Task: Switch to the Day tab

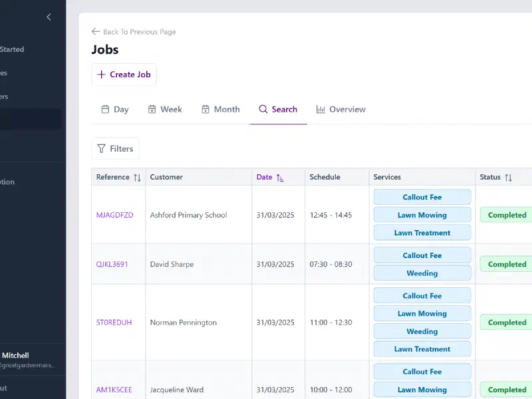Action: (114, 109)
